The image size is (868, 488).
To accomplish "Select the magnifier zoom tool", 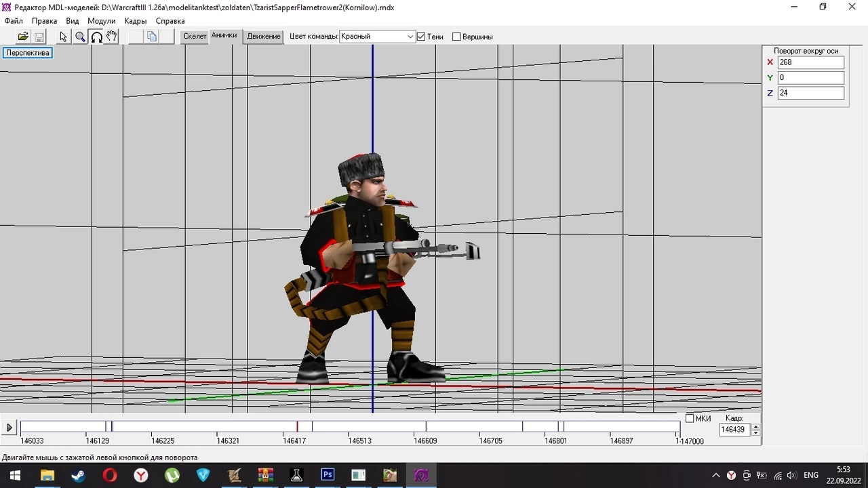I will 80,37.
